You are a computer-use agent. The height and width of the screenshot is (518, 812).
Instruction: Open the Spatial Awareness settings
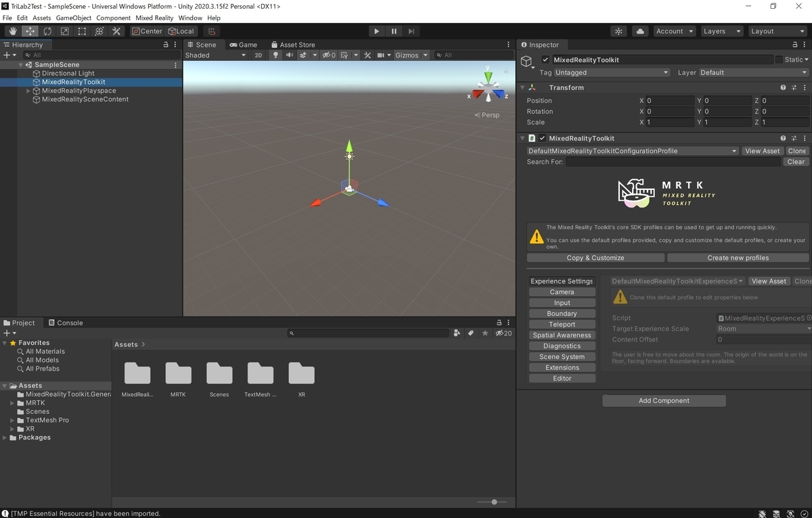(x=562, y=335)
